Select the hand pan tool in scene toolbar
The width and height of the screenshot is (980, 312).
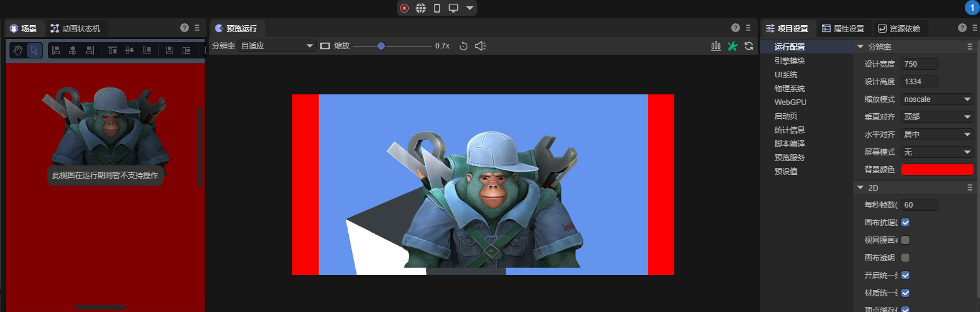click(18, 50)
